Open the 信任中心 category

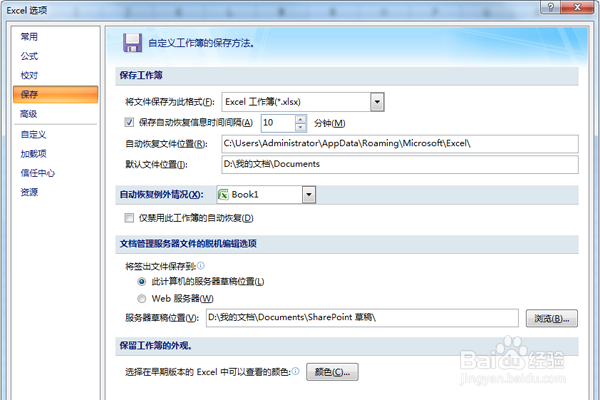[38, 173]
